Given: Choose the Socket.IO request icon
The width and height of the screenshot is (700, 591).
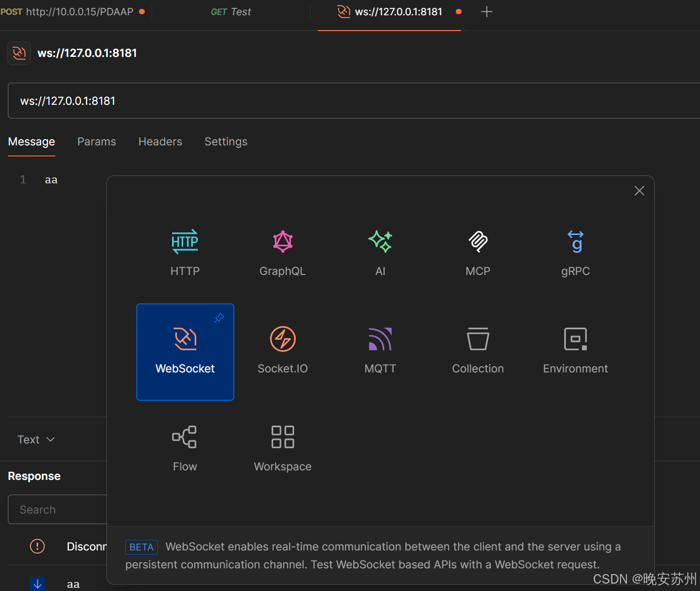Looking at the screenshot, I should pyautogui.click(x=283, y=339).
